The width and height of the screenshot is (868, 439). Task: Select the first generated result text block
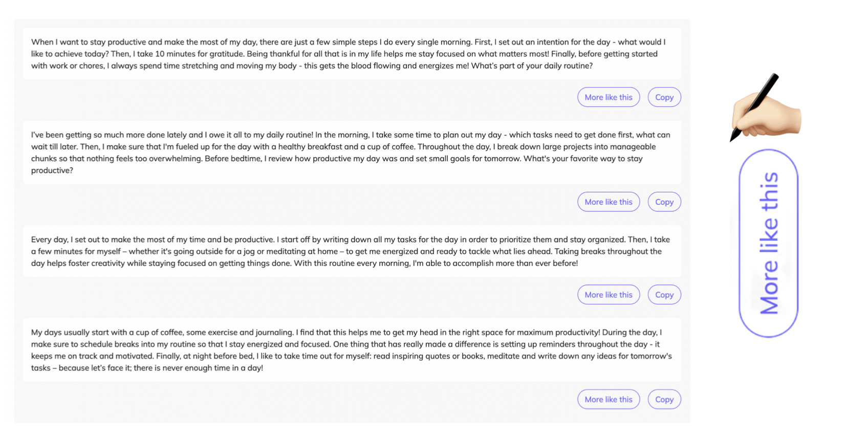pyautogui.click(x=352, y=54)
